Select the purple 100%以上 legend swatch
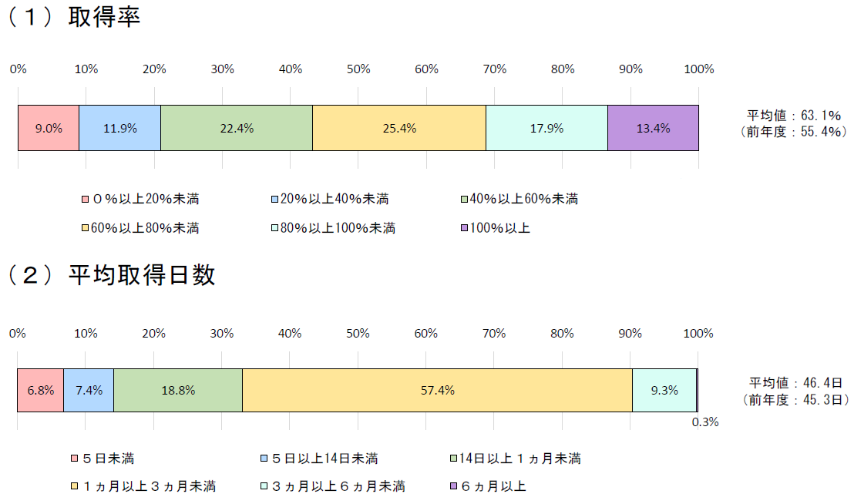This screenshot has width=854, height=504. pyautogui.click(x=463, y=229)
